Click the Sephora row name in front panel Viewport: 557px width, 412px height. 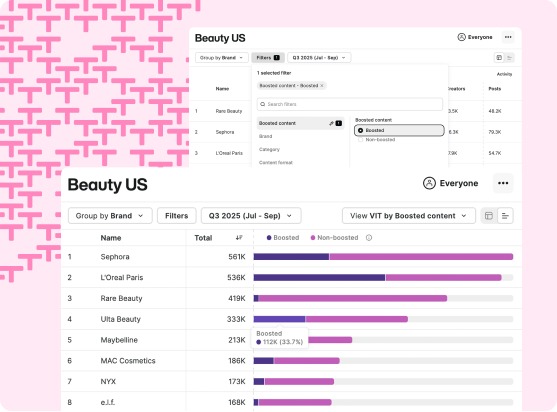coord(115,257)
